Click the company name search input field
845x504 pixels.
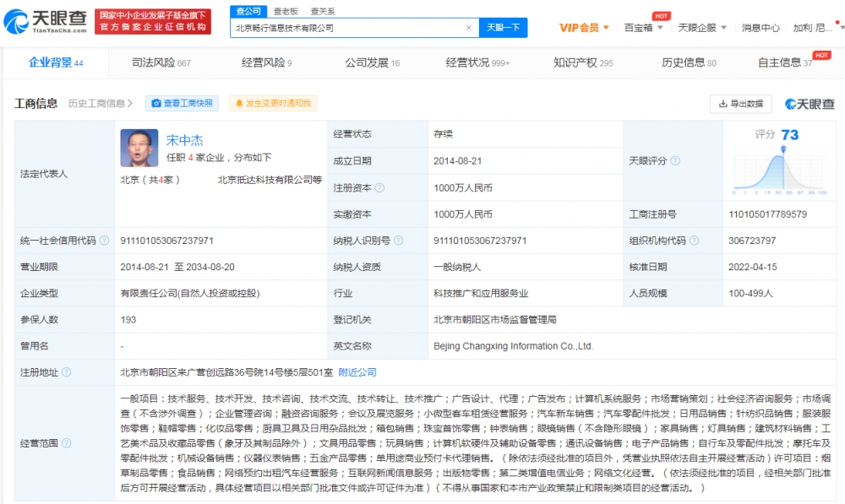tap(346, 28)
